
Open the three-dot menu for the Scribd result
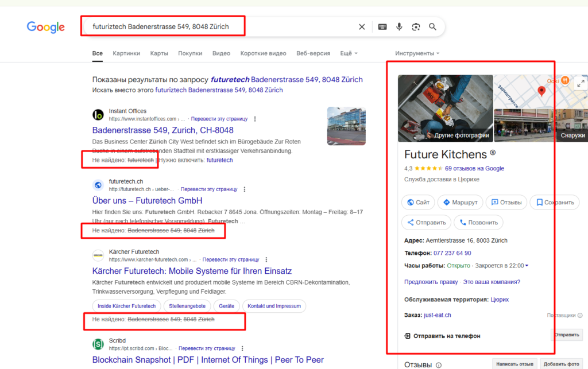[242, 348]
